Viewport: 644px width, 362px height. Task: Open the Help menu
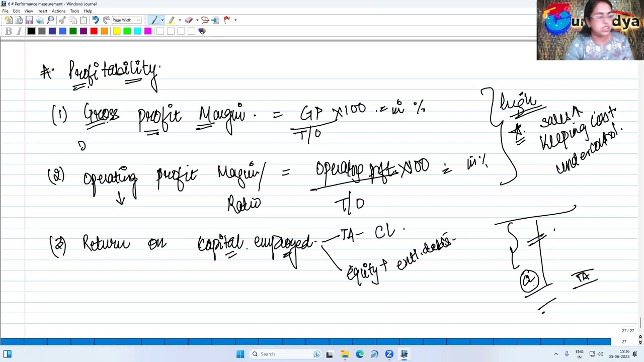pos(88,11)
